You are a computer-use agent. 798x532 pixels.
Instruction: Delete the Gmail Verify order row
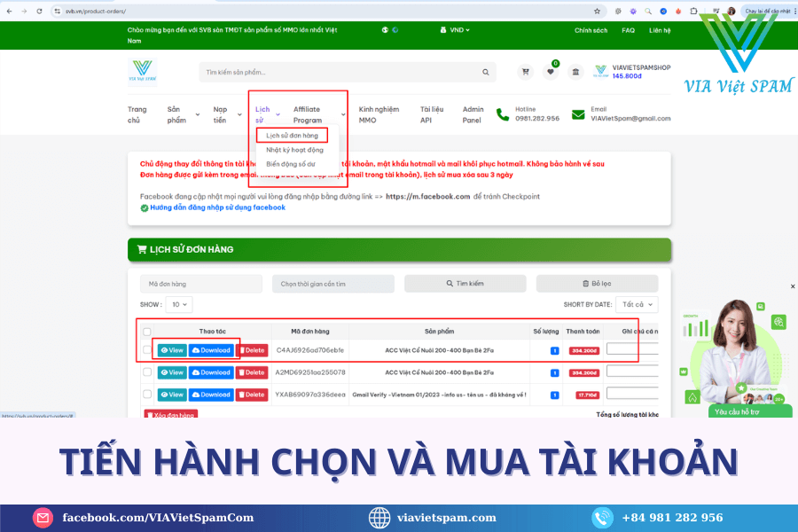pyautogui.click(x=251, y=395)
